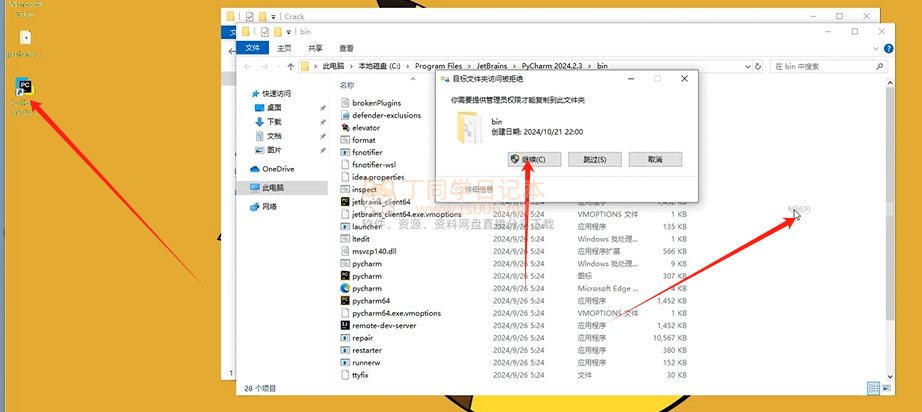Open the 文件 tab in the bin window
Viewport: 922px width, 412px height.
click(x=252, y=48)
